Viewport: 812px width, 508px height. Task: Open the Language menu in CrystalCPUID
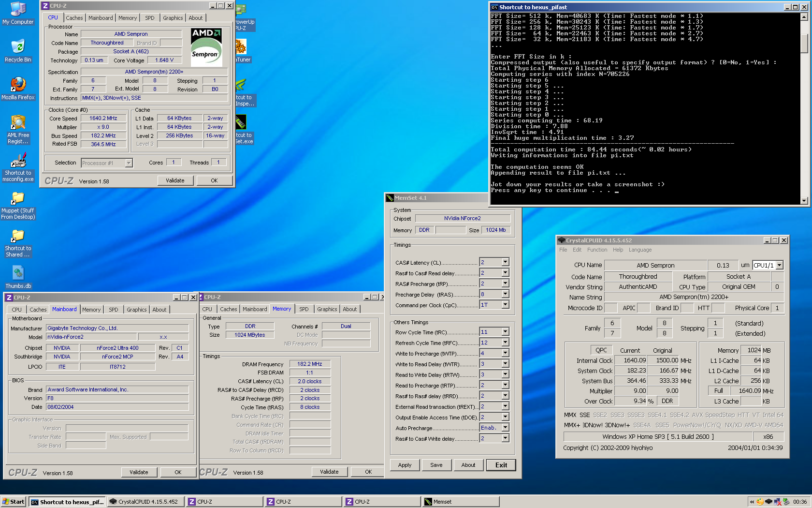[x=640, y=250]
